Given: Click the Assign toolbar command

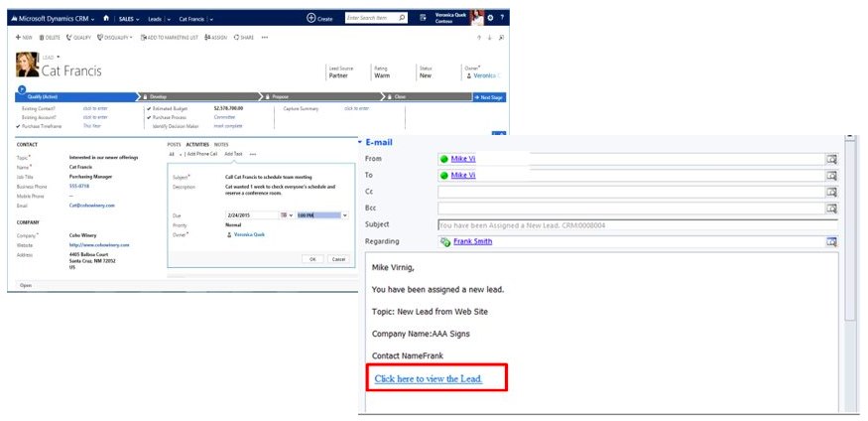Looking at the screenshot, I should (216, 37).
